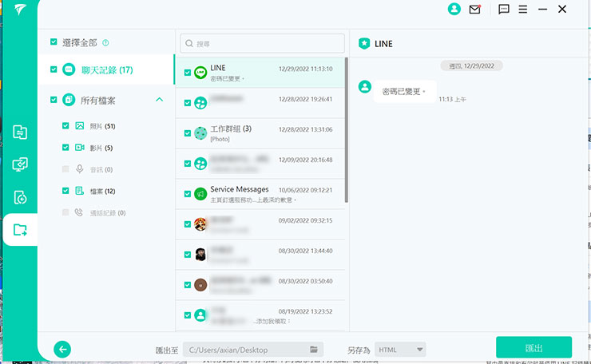
Task: Click the Audio microphone icon
Action: [x=80, y=169]
